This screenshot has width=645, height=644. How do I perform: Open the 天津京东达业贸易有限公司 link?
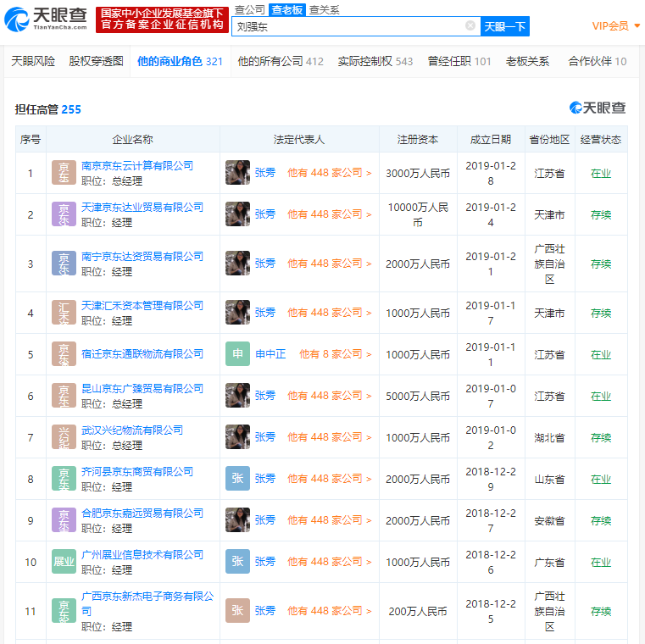point(142,208)
